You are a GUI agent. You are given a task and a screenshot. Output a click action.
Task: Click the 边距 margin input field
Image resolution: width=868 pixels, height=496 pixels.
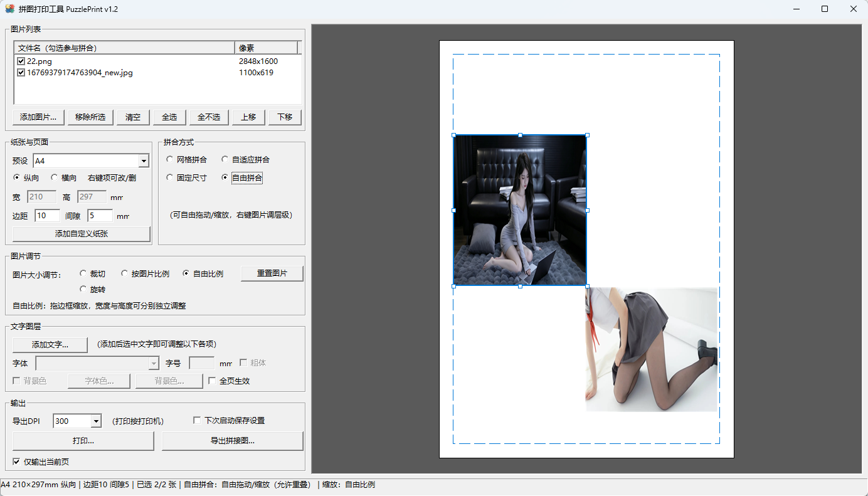pos(48,216)
